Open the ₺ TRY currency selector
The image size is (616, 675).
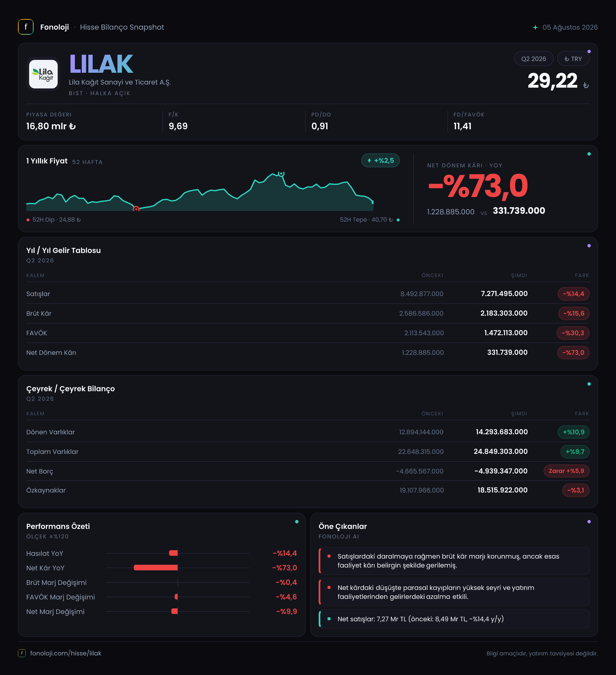click(x=573, y=59)
